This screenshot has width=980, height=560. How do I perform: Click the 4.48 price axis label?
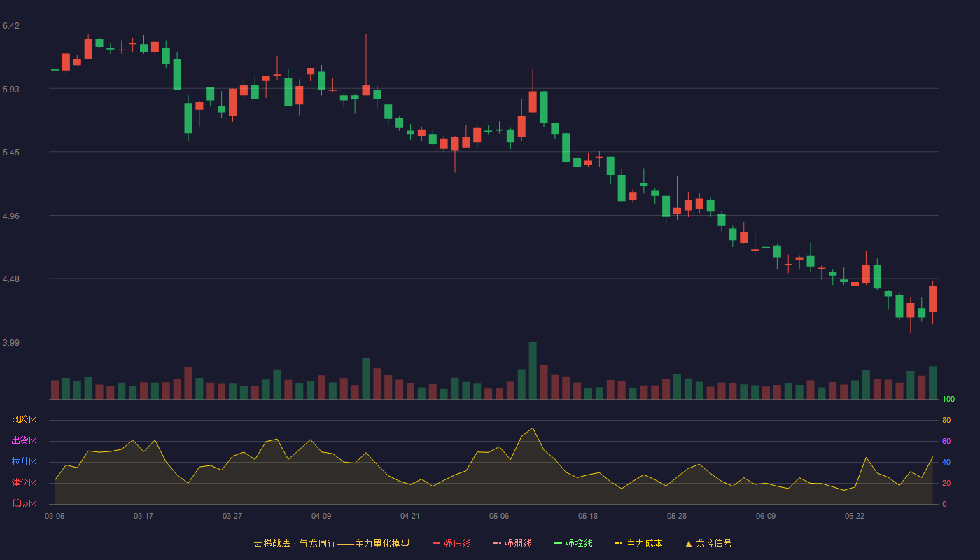(x=11, y=279)
